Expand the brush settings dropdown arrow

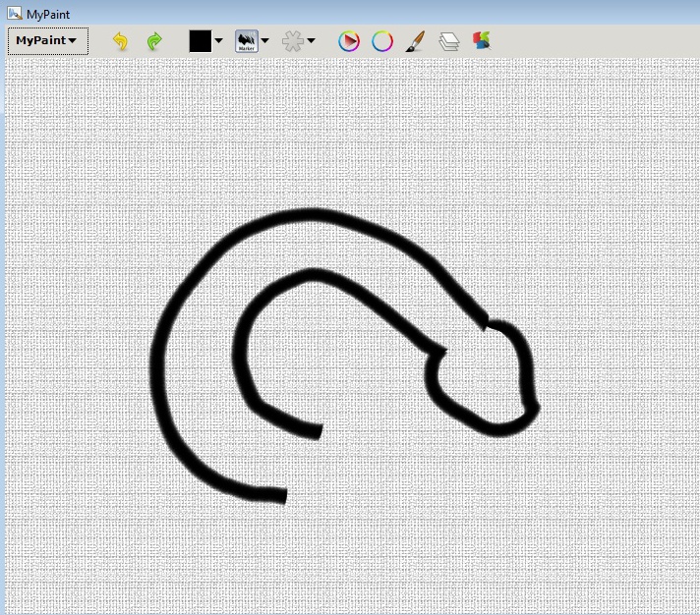[311, 40]
